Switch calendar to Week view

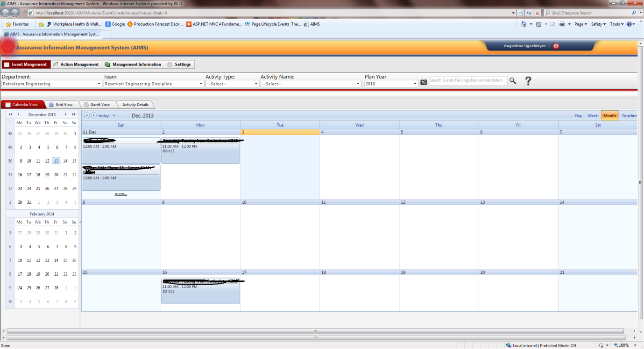(593, 116)
